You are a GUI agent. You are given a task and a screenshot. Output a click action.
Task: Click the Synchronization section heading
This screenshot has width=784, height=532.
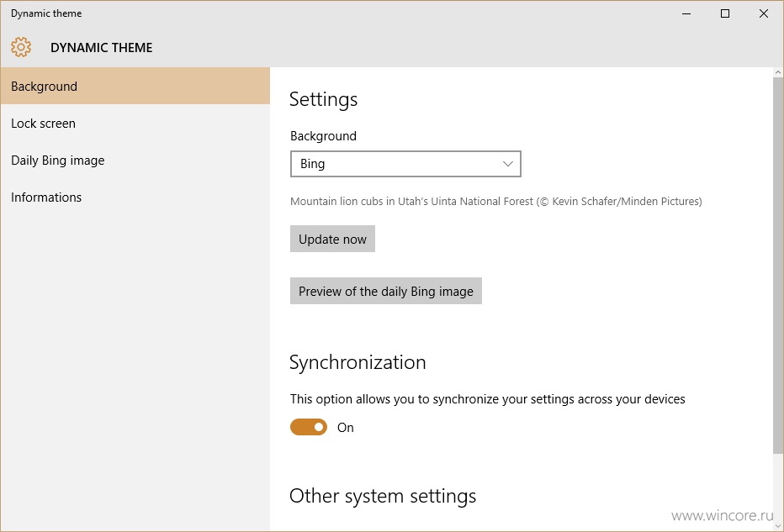358,363
